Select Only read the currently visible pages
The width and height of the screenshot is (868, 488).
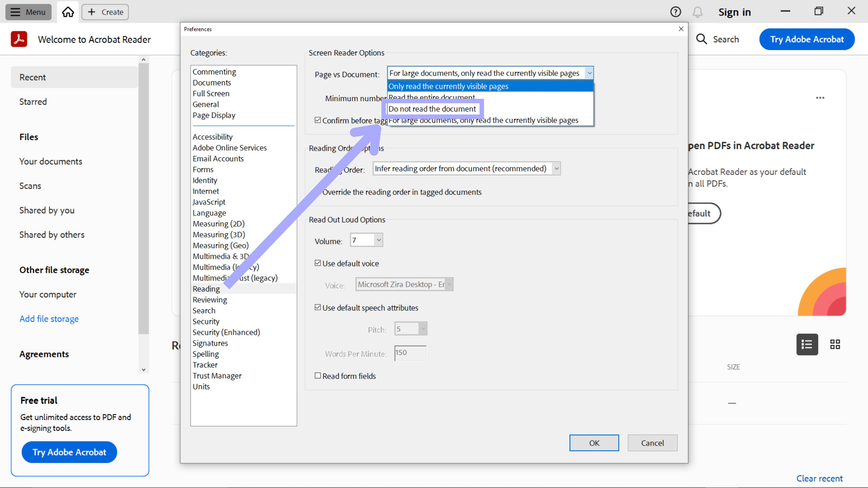[490, 86]
